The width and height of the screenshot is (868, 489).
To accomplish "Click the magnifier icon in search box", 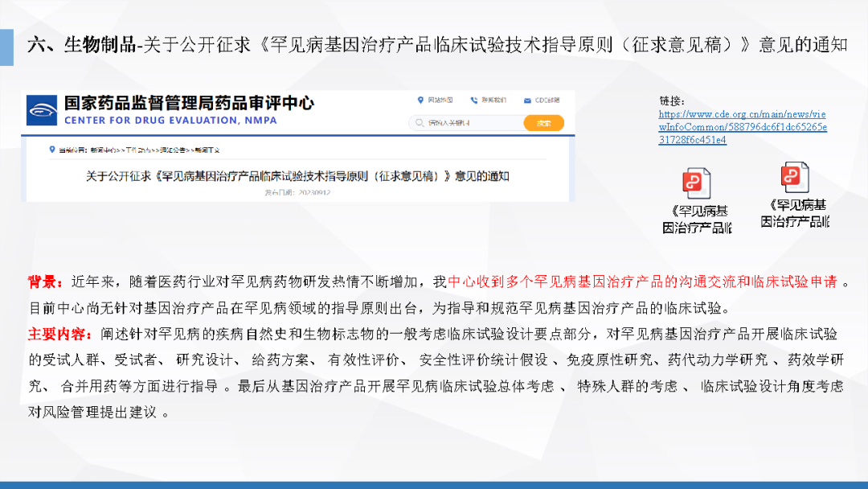I will (x=419, y=123).
